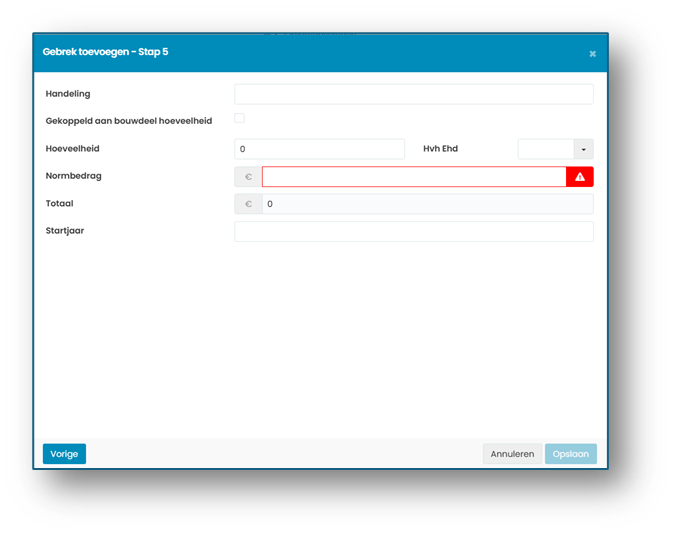The width and height of the screenshot is (673, 534).
Task: Close the Gebrek toevoegen dialog
Action: (592, 54)
